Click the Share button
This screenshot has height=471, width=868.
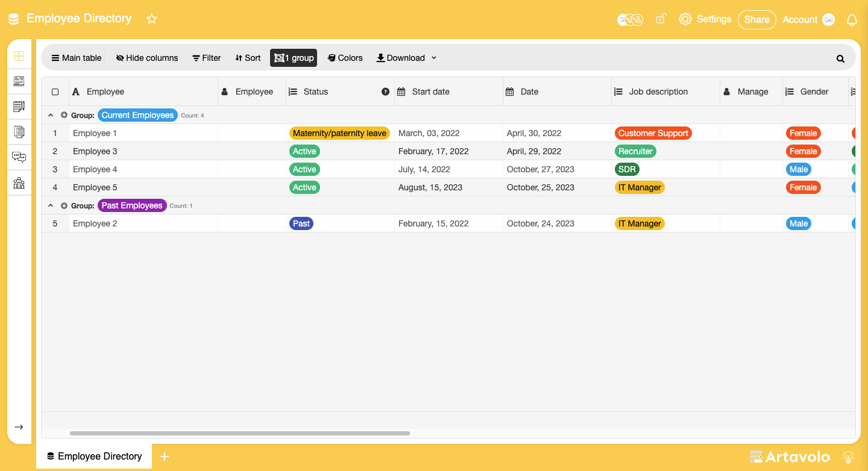tap(757, 19)
